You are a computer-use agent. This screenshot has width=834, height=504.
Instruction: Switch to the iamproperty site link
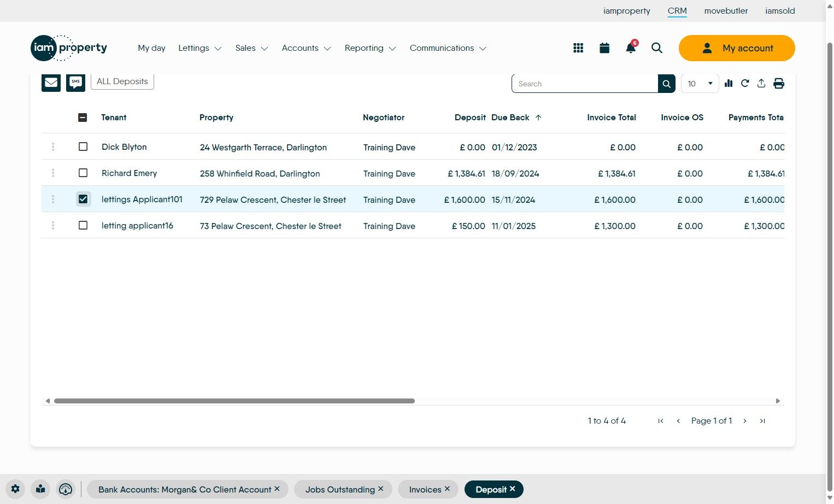(x=627, y=11)
